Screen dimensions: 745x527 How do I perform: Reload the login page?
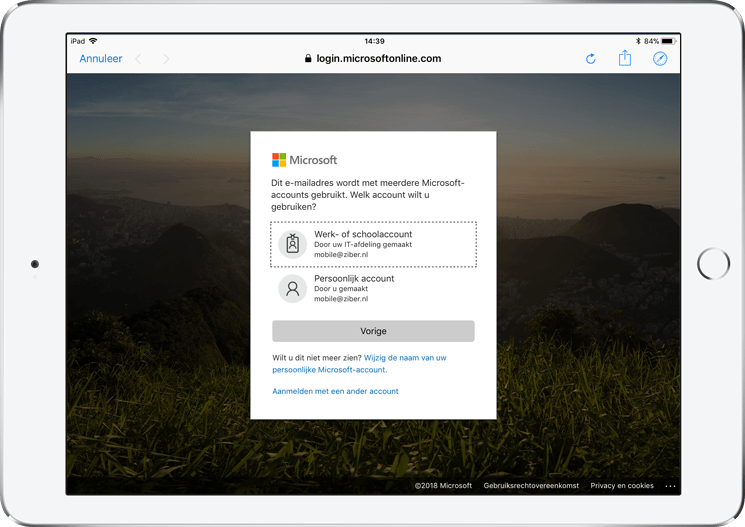pos(591,58)
